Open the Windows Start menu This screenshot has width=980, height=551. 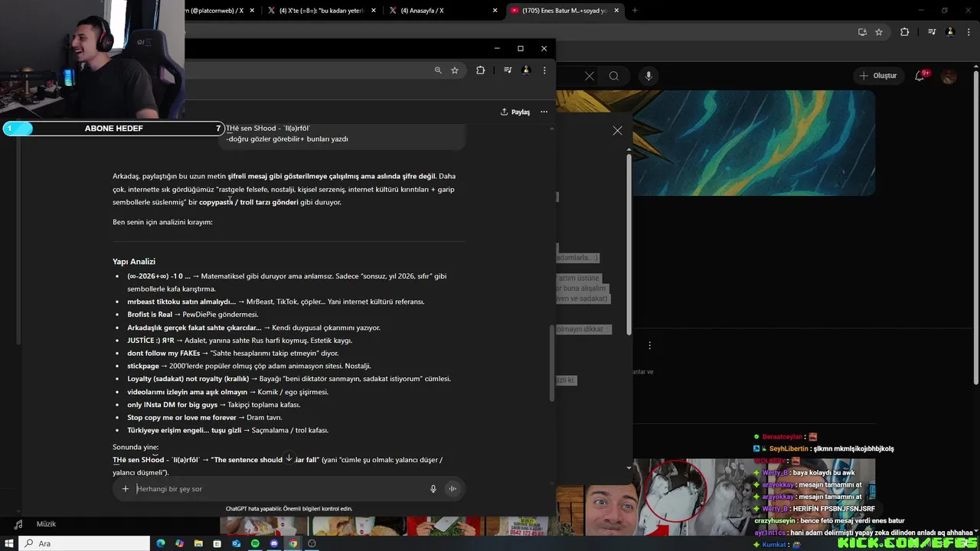[8, 543]
